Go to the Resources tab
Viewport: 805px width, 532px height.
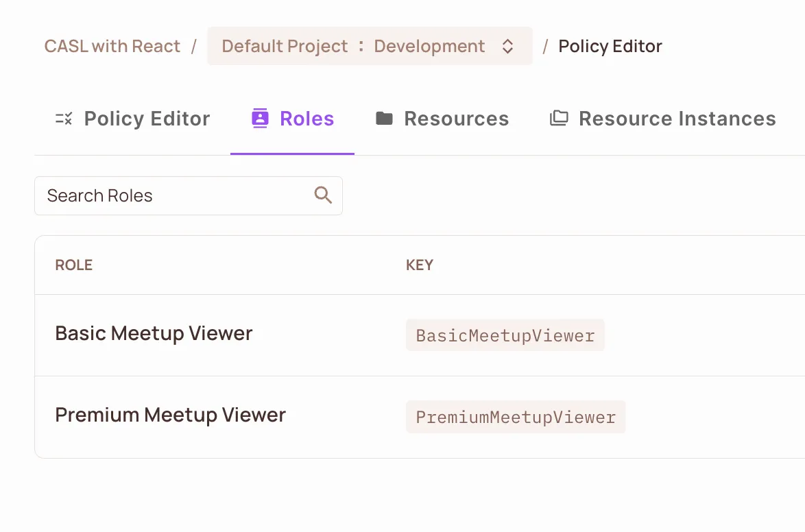pyautogui.click(x=456, y=119)
